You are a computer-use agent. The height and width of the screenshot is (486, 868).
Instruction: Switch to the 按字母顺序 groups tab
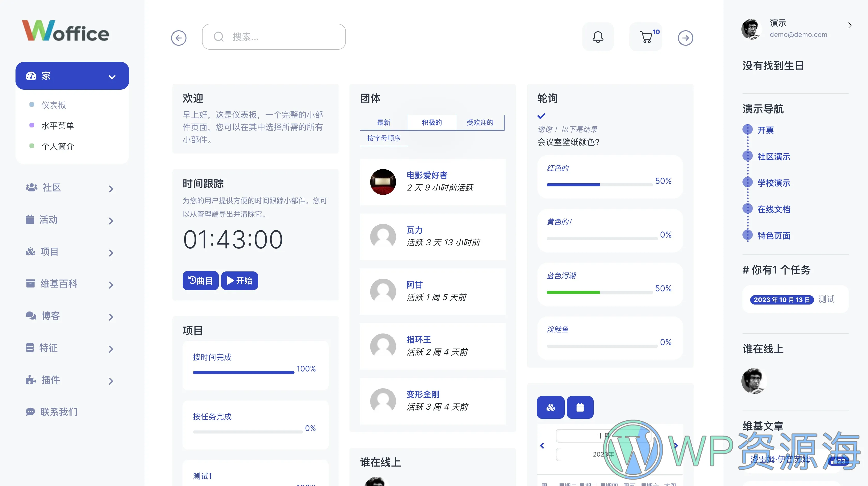pyautogui.click(x=384, y=138)
